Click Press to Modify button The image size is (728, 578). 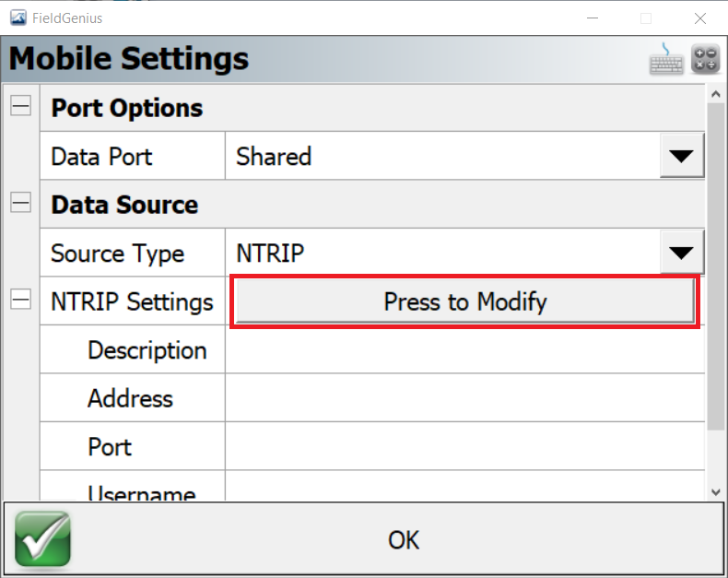(x=464, y=301)
